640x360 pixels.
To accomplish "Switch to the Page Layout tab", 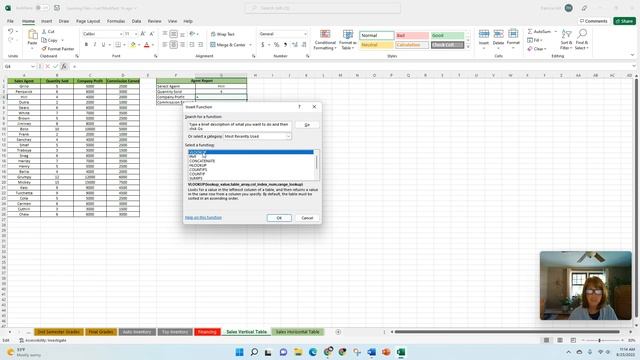I will click(88, 21).
